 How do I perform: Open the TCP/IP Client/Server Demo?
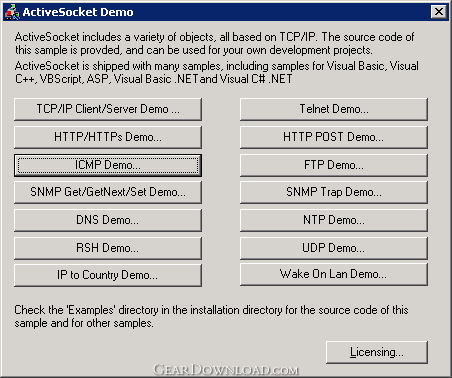[x=108, y=109]
